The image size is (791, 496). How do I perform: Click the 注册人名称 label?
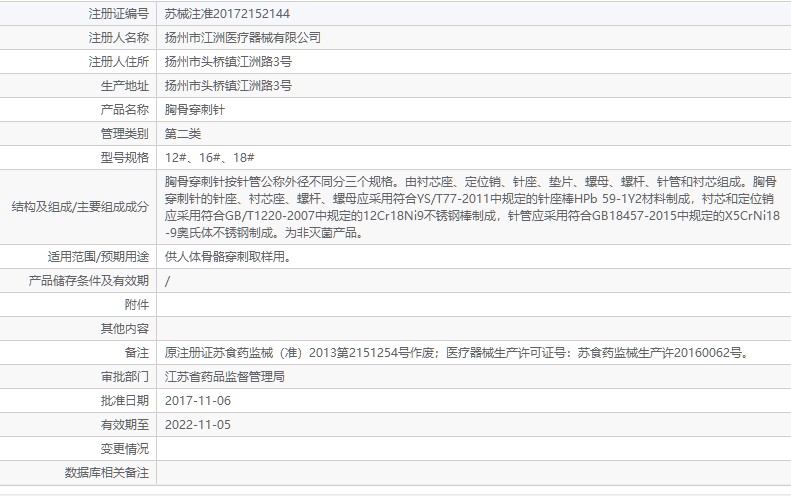click(119, 37)
